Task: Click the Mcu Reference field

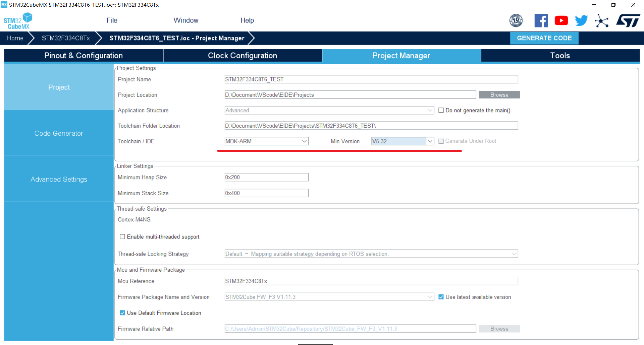Action: tap(371, 281)
